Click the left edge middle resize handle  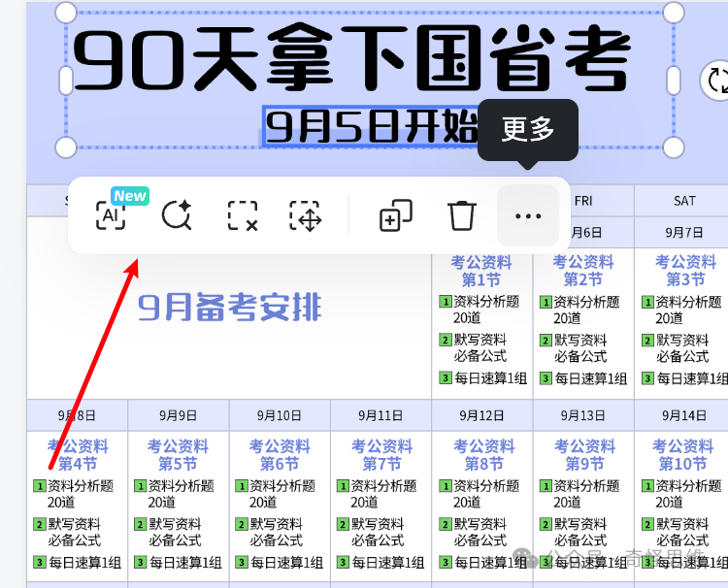click(66, 81)
